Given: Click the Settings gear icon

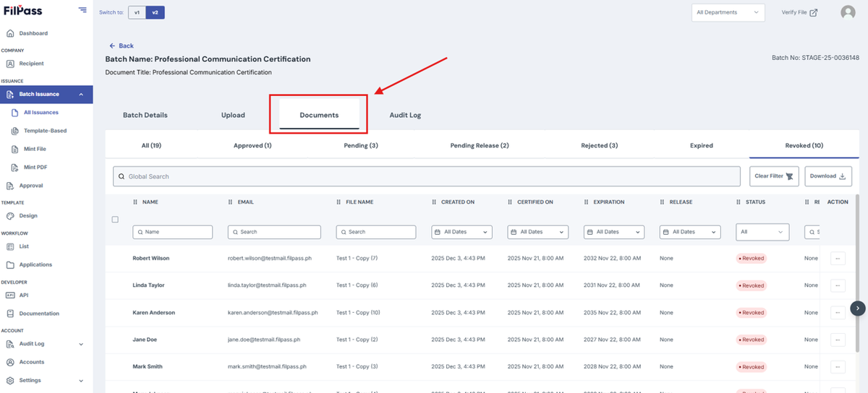Looking at the screenshot, I should pyautogui.click(x=10, y=380).
